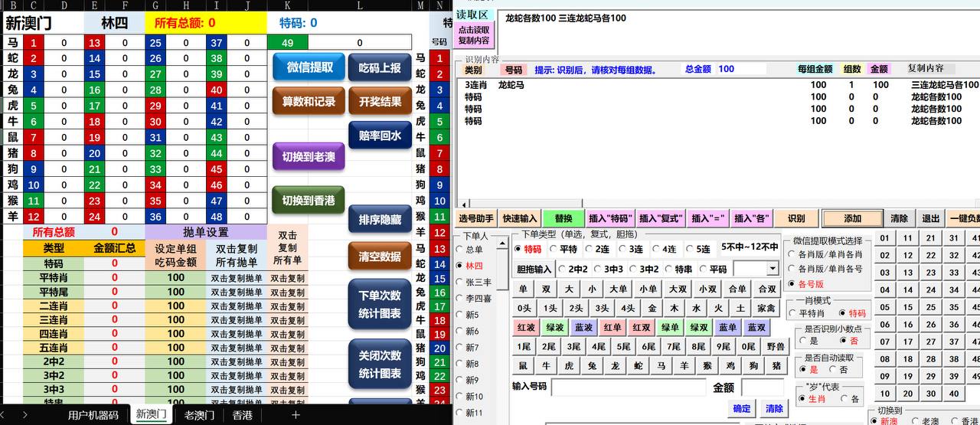980x425 pixels.
Task: Open the 选号助手 toolbar button
Action: (x=476, y=218)
